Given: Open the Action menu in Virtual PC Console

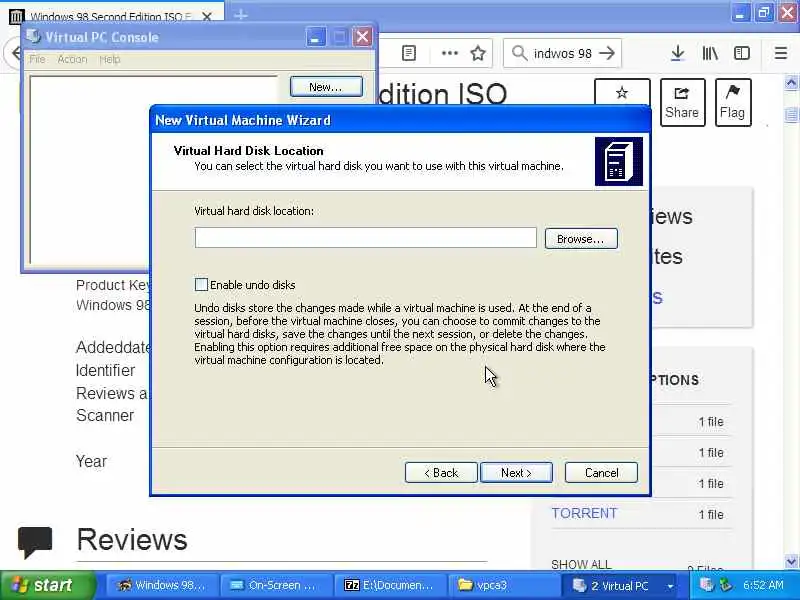Looking at the screenshot, I should tap(72, 59).
